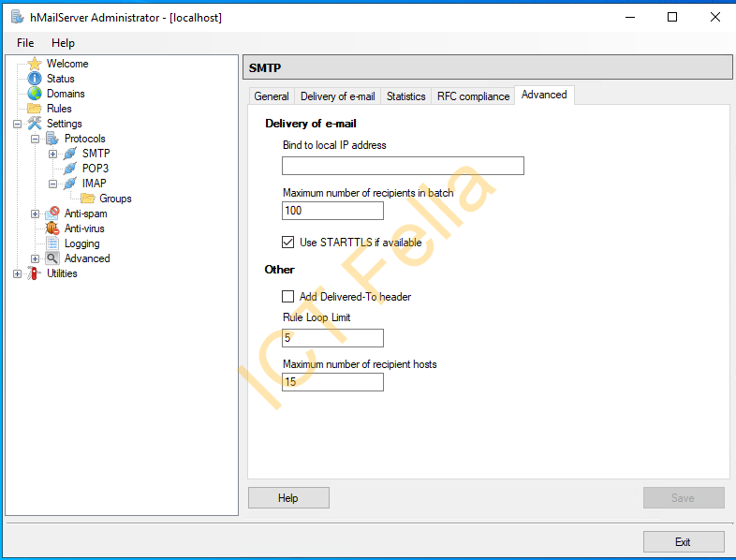Expand the Advanced tree node
The width and height of the screenshot is (736, 560).
[x=36, y=259]
